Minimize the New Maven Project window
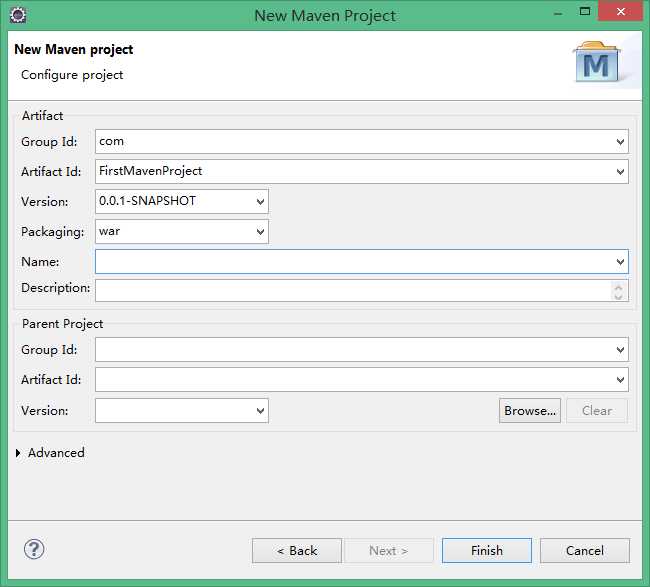Screen dimensions: 650x587 coord(558,13)
